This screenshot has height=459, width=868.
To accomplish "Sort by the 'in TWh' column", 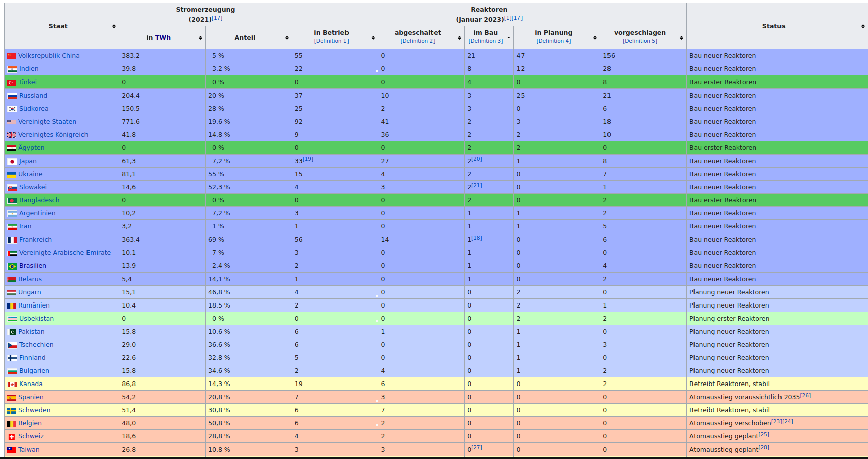I will (x=200, y=38).
